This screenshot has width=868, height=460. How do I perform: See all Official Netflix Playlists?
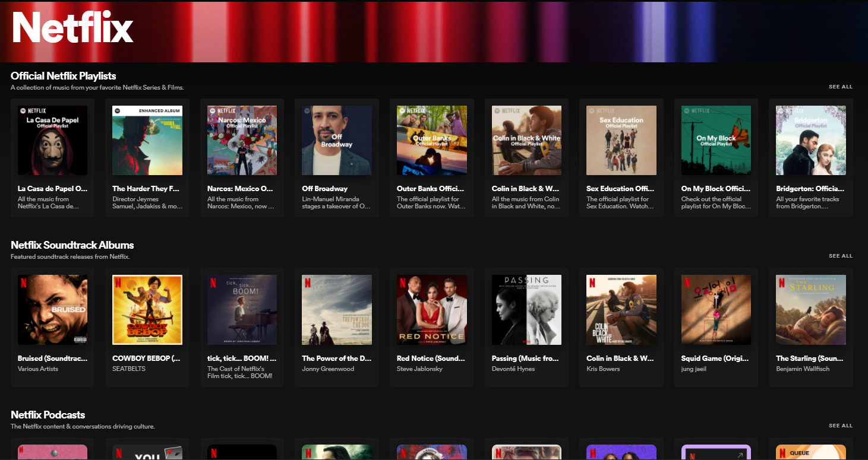(x=840, y=87)
